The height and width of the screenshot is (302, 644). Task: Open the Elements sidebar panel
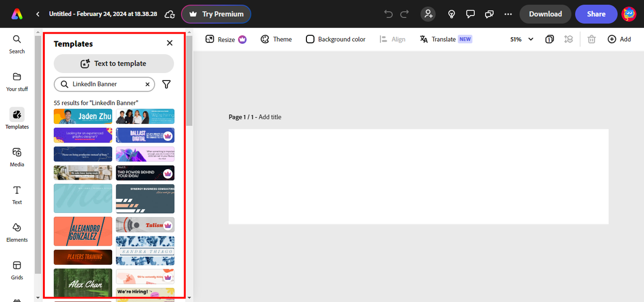coord(17,233)
